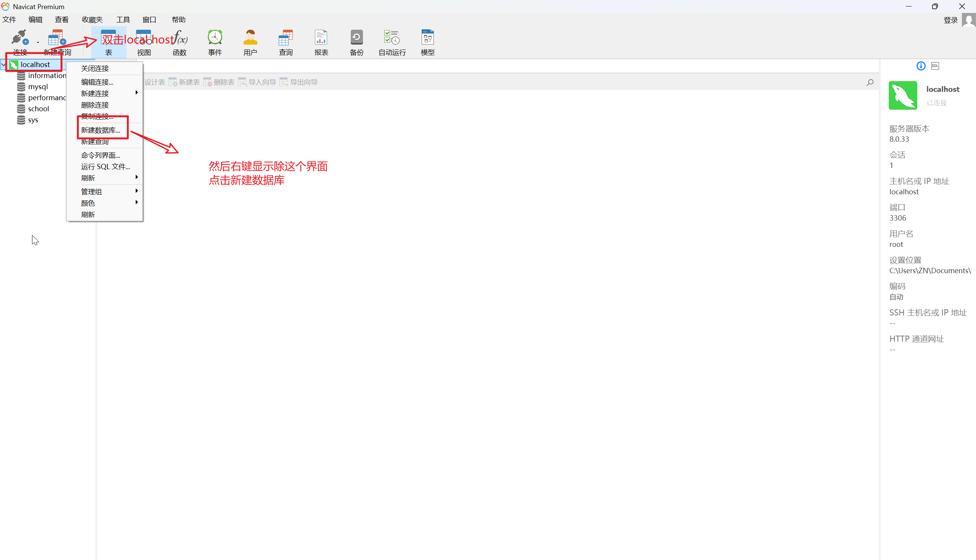Click the Model (模型) toolbar icon
The height and width of the screenshot is (560, 976).
427,38
